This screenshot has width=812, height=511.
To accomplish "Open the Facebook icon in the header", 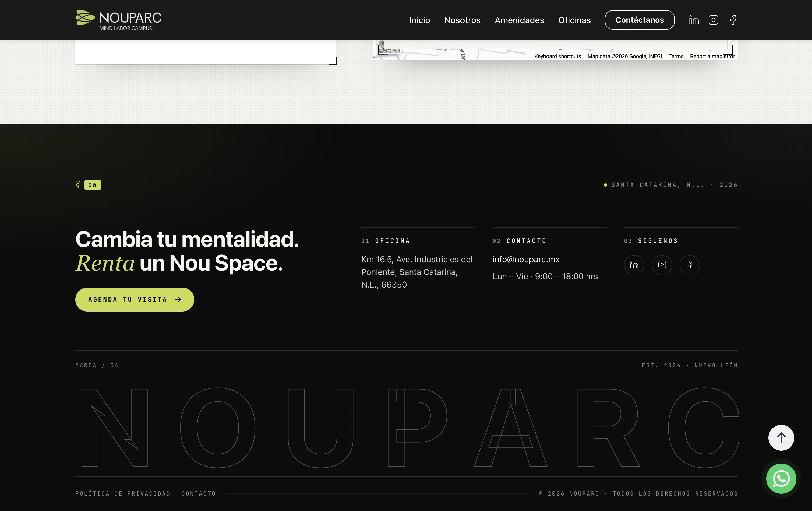I will [733, 20].
